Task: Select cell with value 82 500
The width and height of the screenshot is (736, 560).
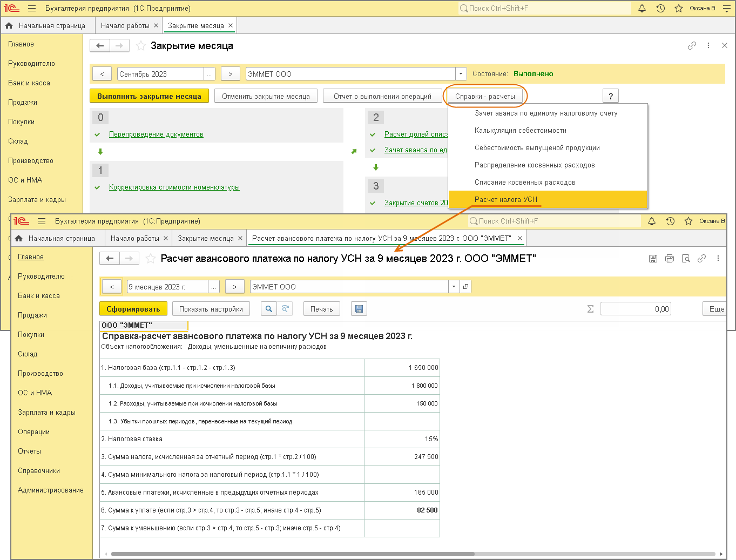Action: point(402,510)
